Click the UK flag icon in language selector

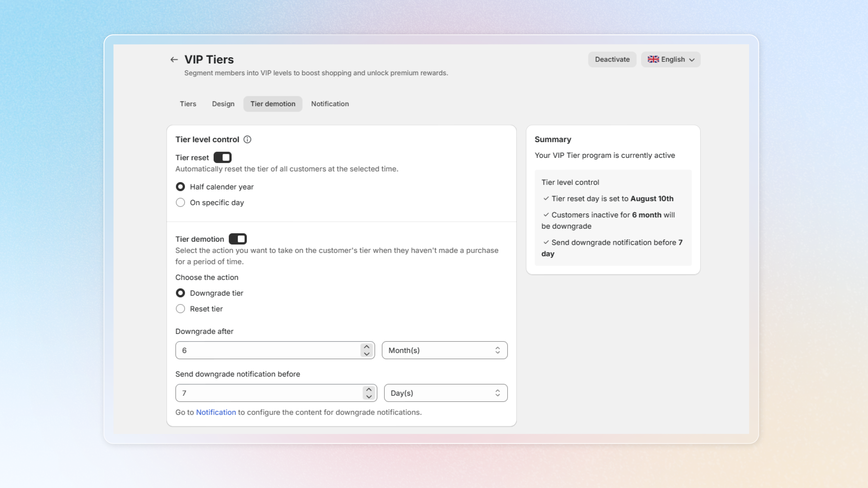tap(653, 59)
